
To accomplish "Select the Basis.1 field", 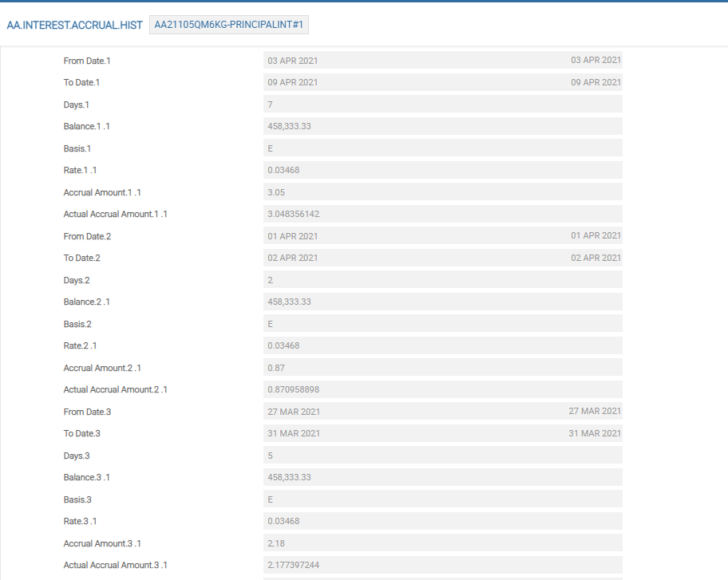I will pyautogui.click(x=442, y=148).
